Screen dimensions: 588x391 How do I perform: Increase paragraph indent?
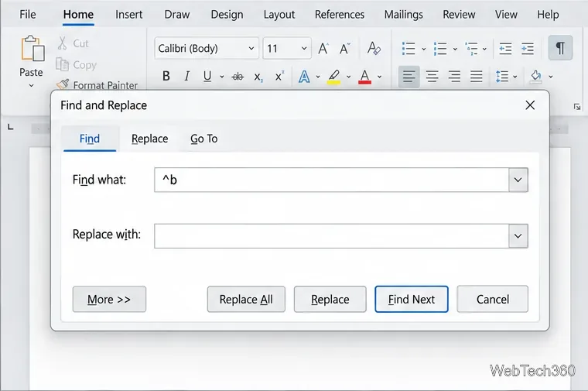pyautogui.click(x=527, y=49)
